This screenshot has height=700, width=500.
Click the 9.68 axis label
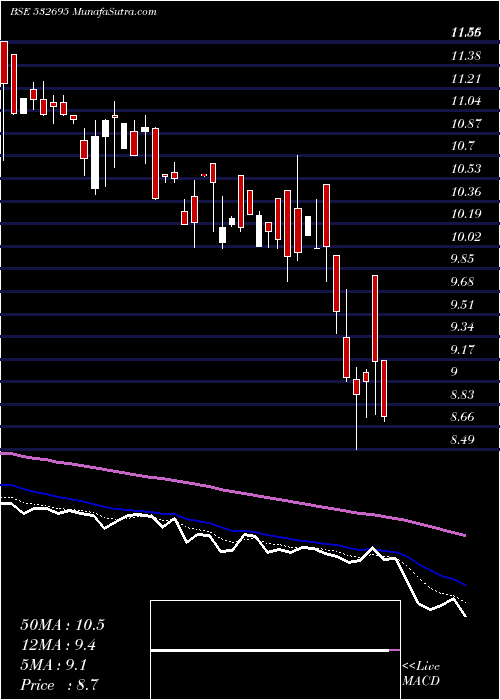pyautogui.click(x=464, y=282)
